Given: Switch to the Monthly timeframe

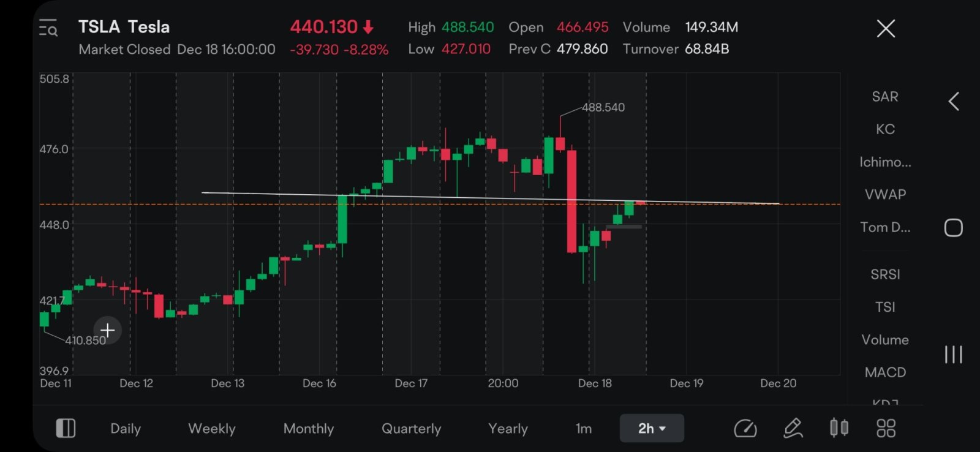Looking at the screenshot, I should tap(309, 429).
